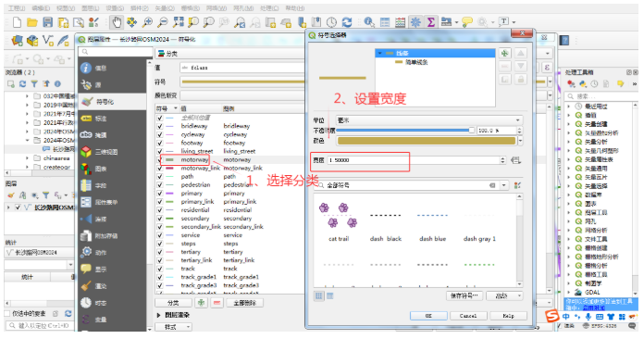The image size is (644, 339).
Task: Collapse the line symbol tree node
Action: coord(380,54)
